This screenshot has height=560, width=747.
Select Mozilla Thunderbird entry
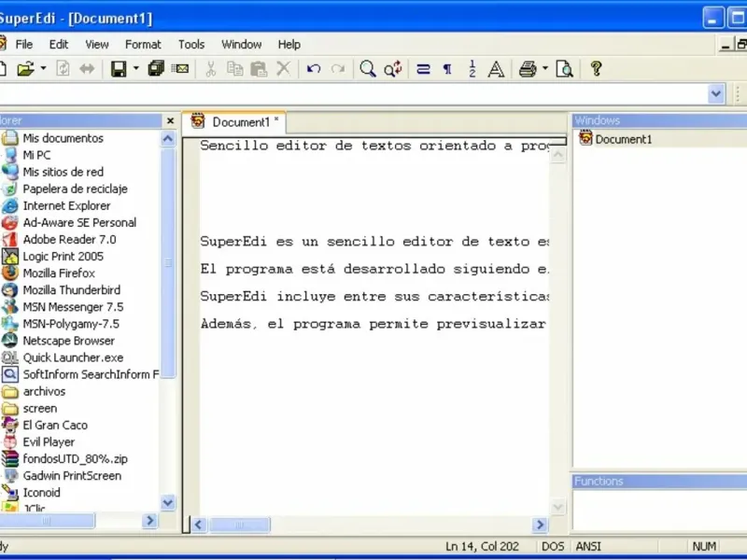[x=72, y=290]
